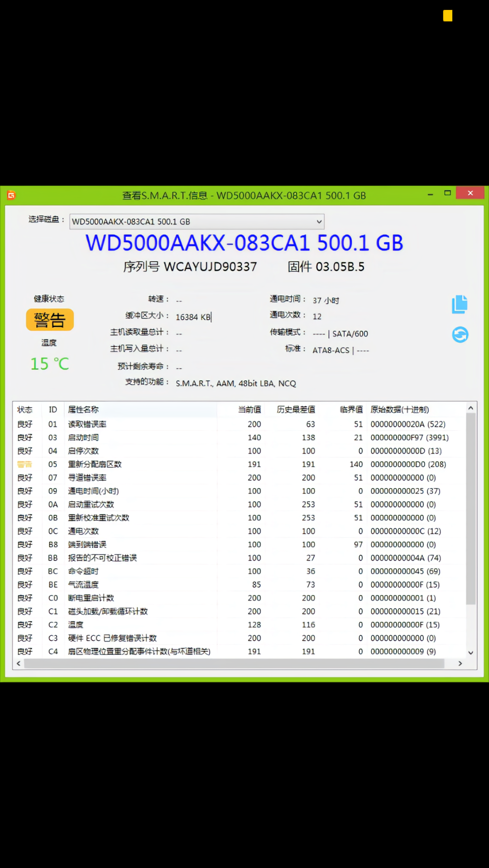Select the 扇区物理位置重分配事件计数 row
489x868 pixels.
[239, 651]
